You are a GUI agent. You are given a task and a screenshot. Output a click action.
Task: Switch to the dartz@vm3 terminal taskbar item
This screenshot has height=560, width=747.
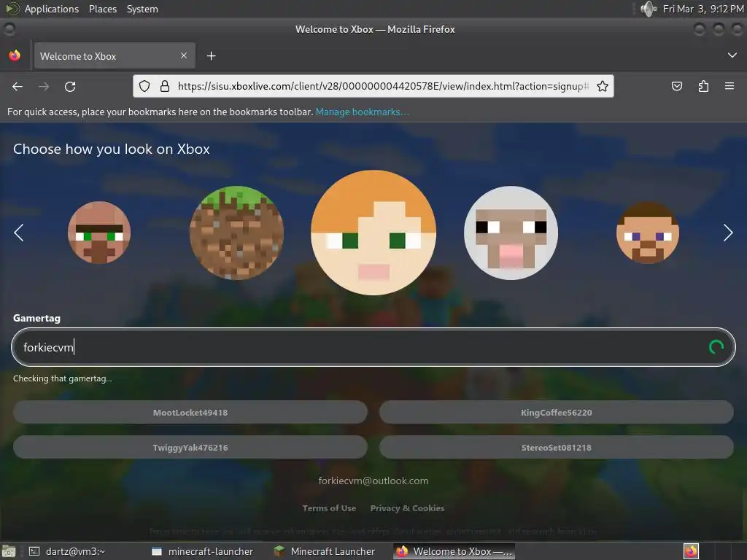click(68, 551)
